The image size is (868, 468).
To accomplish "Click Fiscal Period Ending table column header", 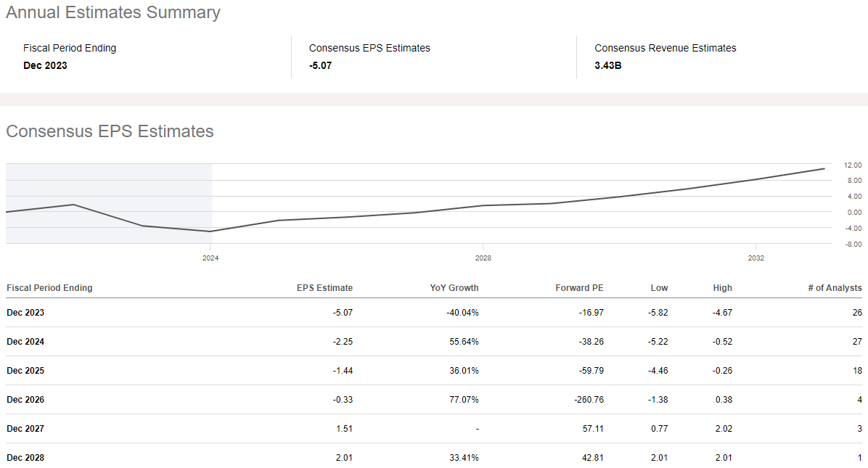I will (x=49, y=288).
